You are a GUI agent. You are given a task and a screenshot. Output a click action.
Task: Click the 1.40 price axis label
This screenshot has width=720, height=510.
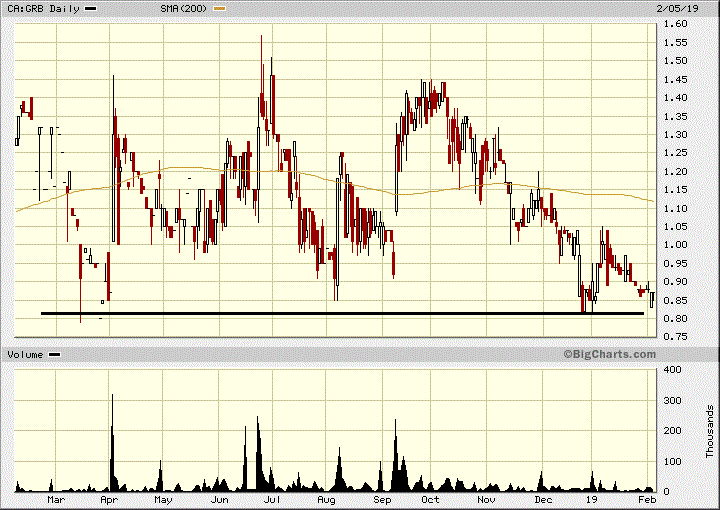[x=675, y=98]
